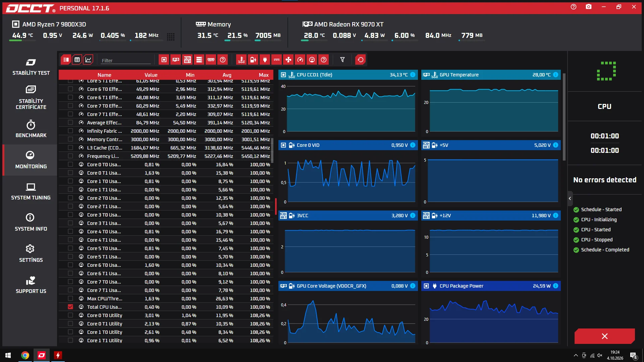Check the Core 1 T1 Utility checkbox
The image size is (644, 362).
coord(70,340)
